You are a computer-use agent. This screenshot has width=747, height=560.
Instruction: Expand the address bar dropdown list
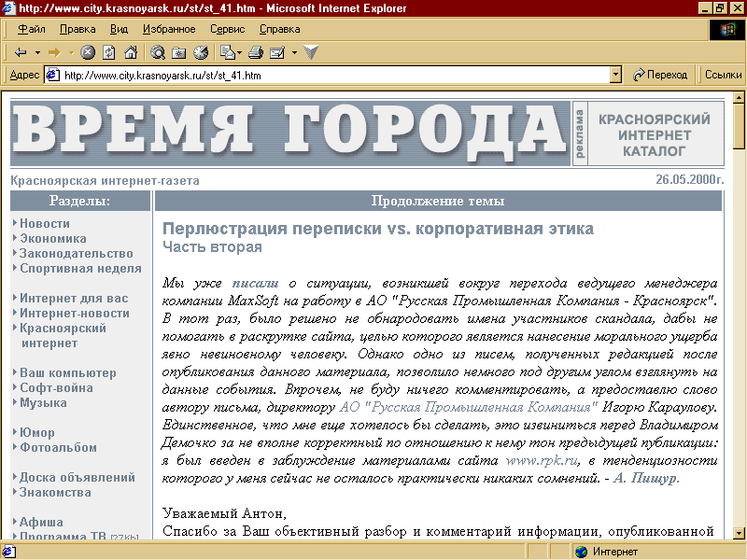616,75
